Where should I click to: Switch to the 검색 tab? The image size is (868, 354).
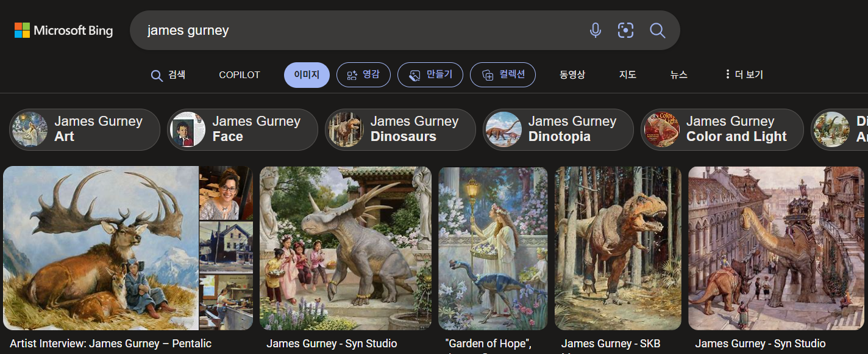tap(168, 75)
